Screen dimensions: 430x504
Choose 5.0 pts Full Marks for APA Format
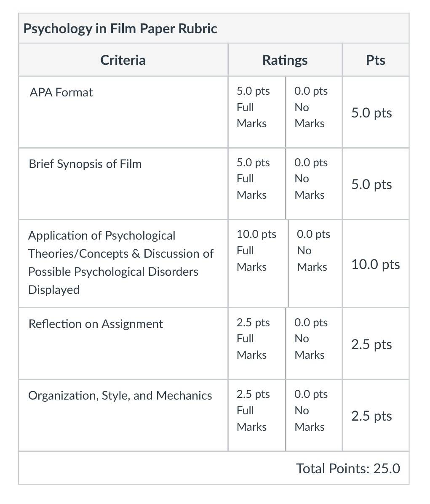coord(256,112)
